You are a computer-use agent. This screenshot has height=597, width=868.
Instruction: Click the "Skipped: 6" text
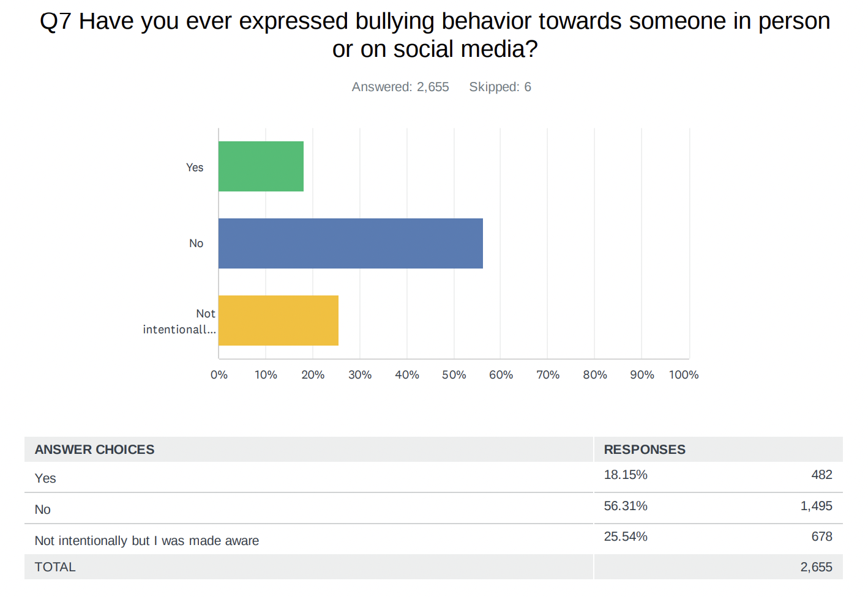(x=500, y=87)
